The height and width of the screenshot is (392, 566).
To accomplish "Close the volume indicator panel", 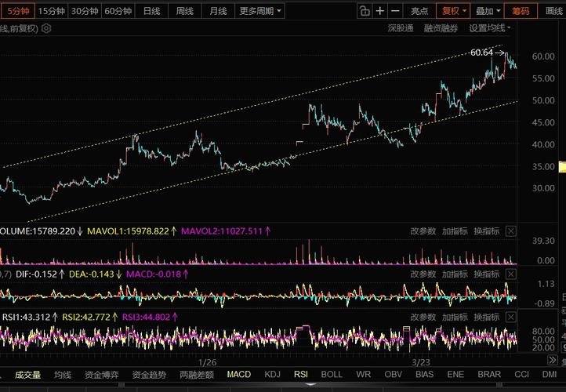I will [511, 231].
